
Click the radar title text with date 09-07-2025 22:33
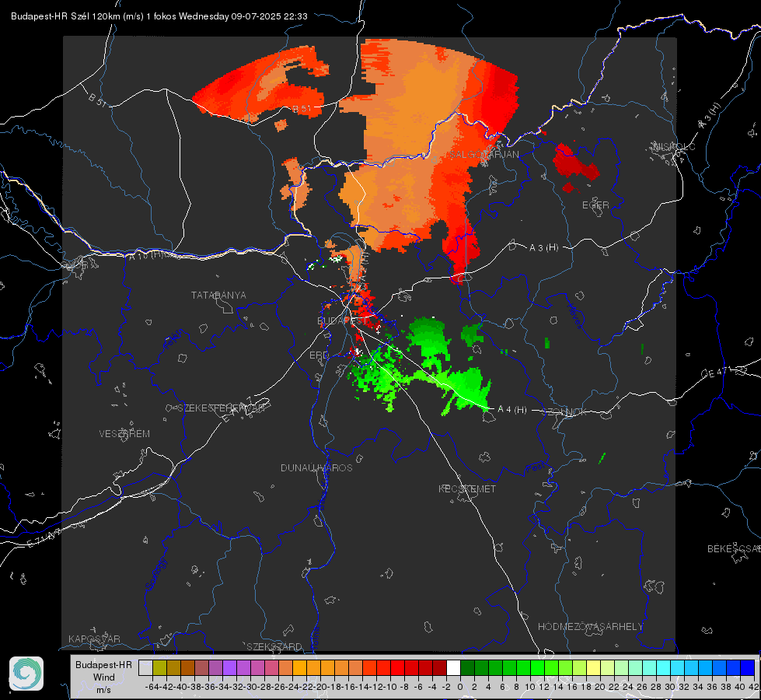[x=159, y=16]
